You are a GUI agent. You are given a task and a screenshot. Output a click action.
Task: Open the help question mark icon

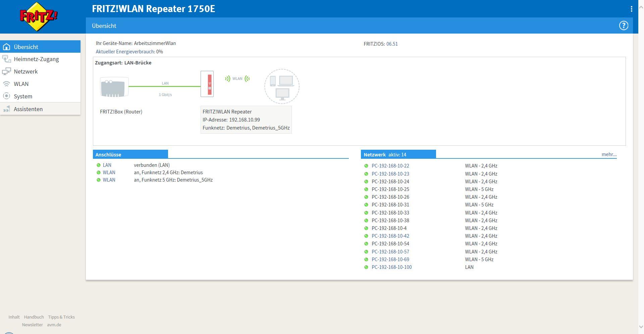point(623,26)
